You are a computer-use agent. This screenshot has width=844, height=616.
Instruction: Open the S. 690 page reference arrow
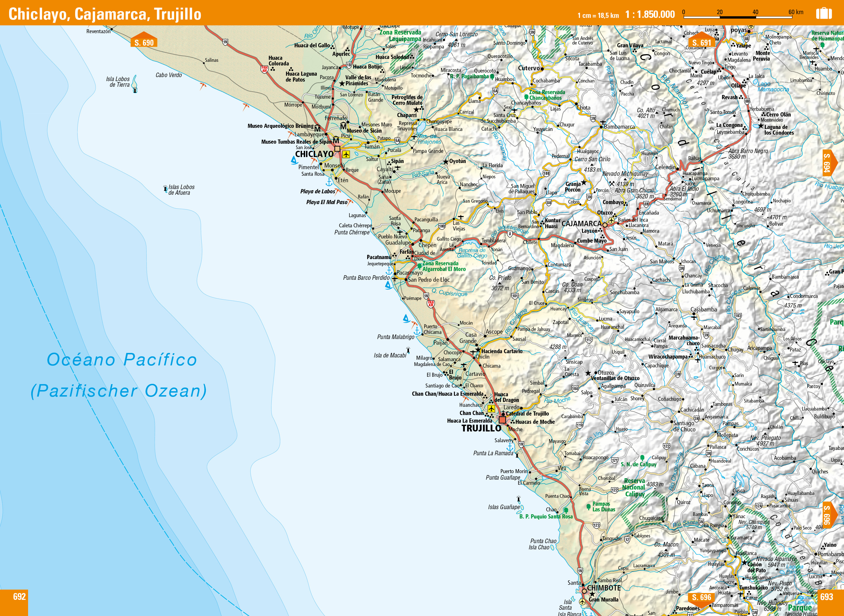coord(144,42)
